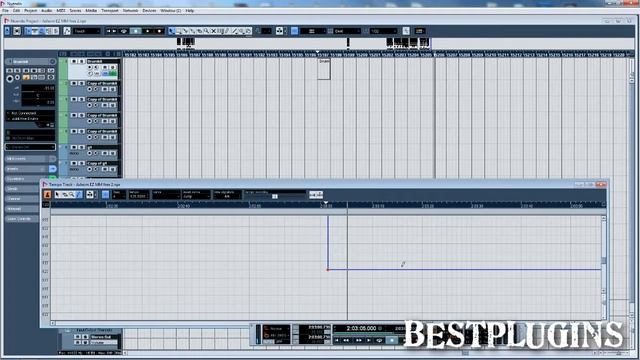
Task: Select the Line tool
Action: click(234, 31)
